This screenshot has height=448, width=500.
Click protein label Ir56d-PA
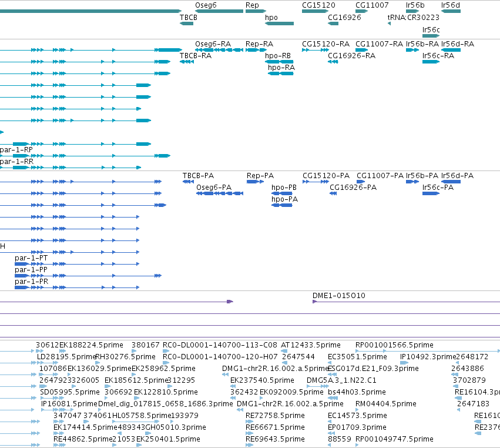(457, 176)
